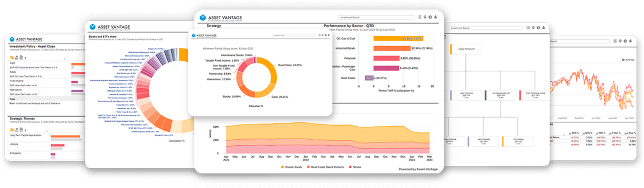644x188 pixels.
Task: Click the Asset Vantage logo in the Investment Policy window
Action: [26, 39]
